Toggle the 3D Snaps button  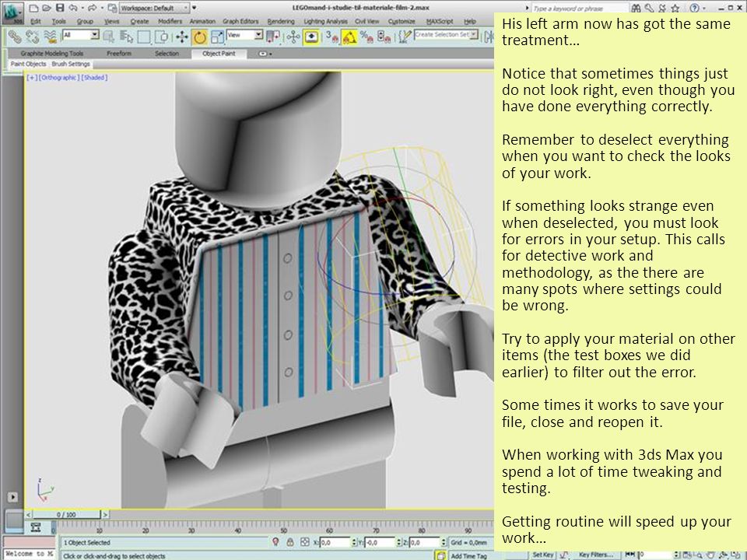(x=331, y=37)
